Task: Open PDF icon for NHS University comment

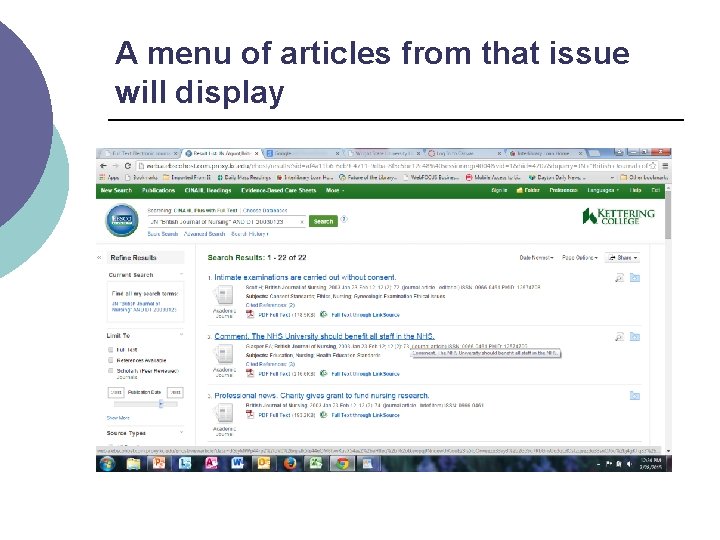Action: pyautogui.click(x=250, y=373)
